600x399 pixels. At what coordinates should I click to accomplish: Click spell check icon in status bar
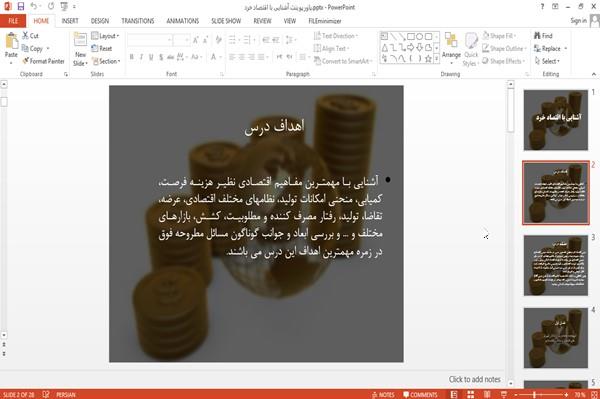46,394
